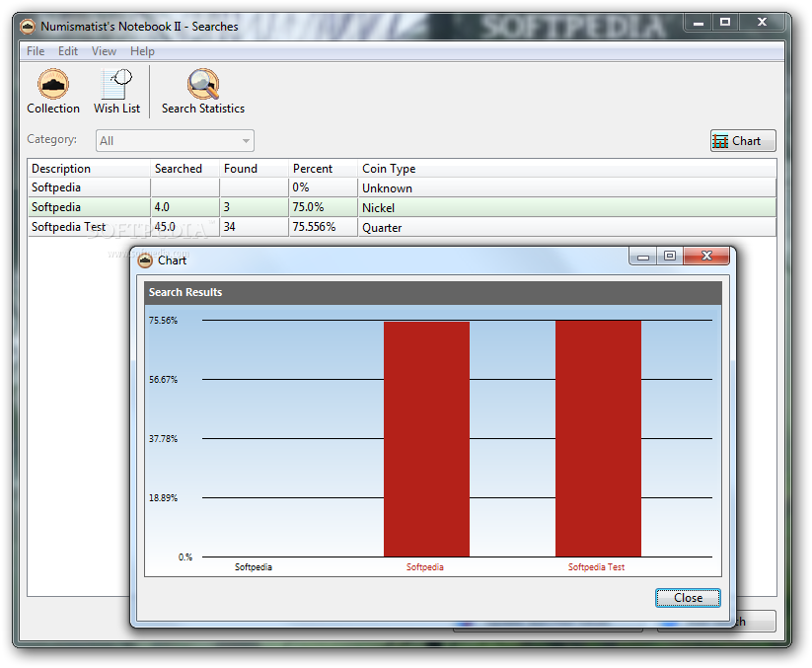Maximize the Chart dialog
Image resolution: width=812 pixels, height=668 pixels.
coord(670,257)
